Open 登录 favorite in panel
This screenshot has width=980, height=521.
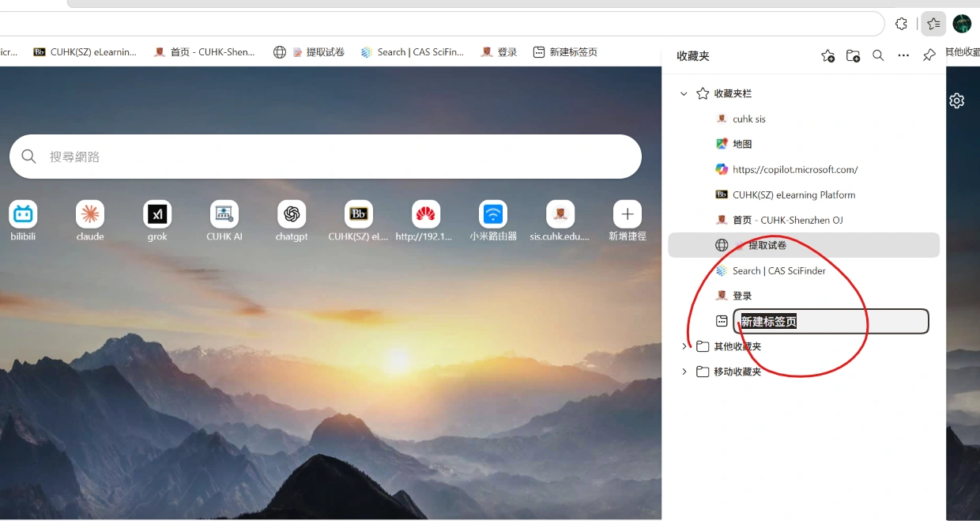(x=804, y=296)
